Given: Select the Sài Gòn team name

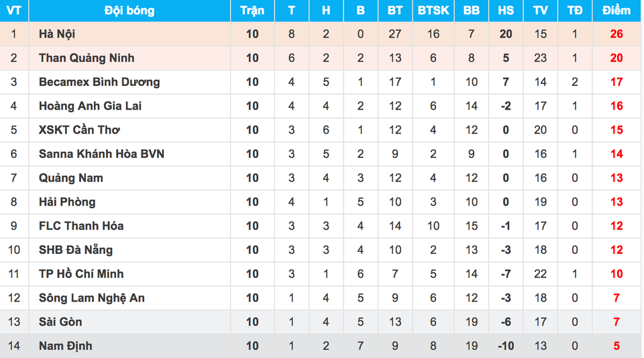Looking at the screenshot, I should pyautogui.click(x=61, y=322).
